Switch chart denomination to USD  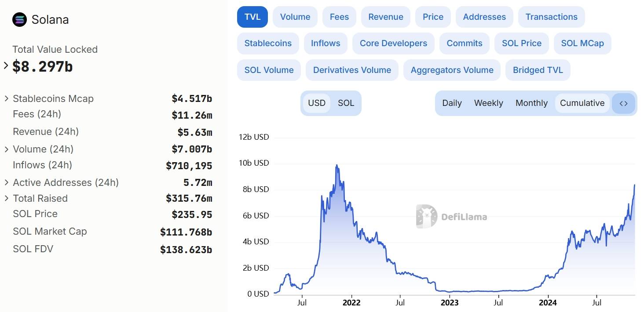click(317, 103)
